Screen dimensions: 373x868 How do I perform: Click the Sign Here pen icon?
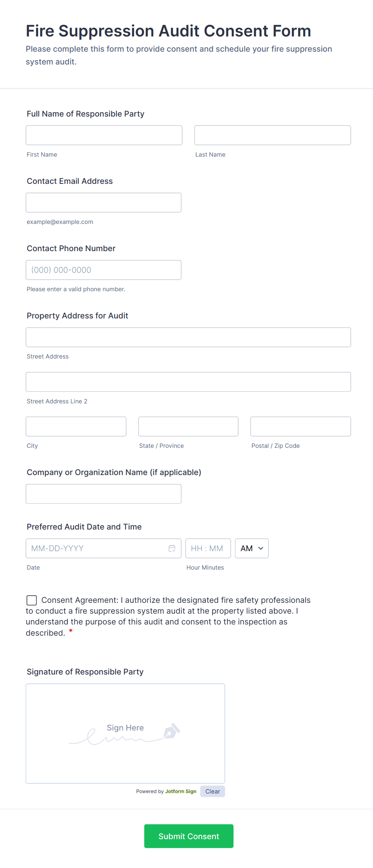(x=172, y=730)
